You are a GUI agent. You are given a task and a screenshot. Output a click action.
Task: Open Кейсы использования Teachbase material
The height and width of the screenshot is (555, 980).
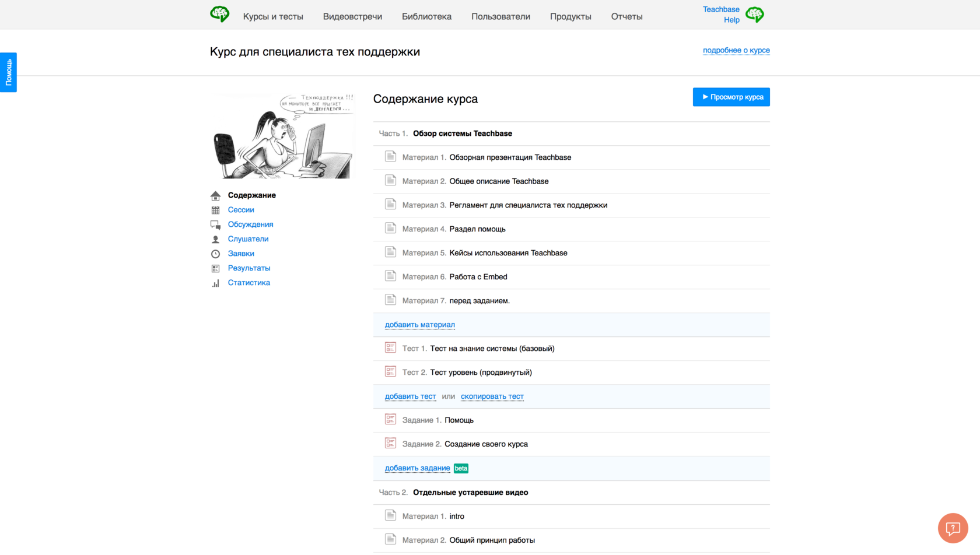click(x=509, y=253)
